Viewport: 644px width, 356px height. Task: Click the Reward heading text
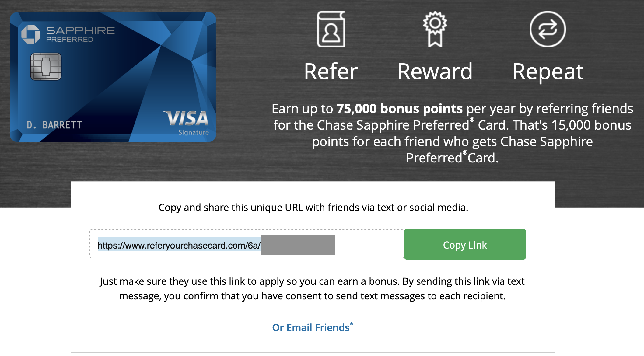click(435, 72)
